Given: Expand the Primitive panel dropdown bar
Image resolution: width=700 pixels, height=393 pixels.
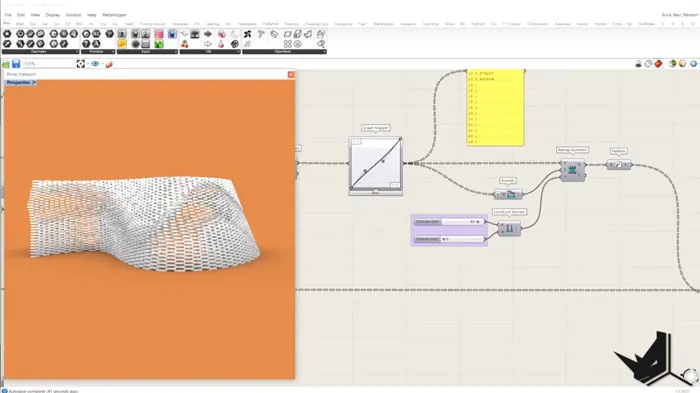Looking at the screenshot, I should [x=97, y=52].
